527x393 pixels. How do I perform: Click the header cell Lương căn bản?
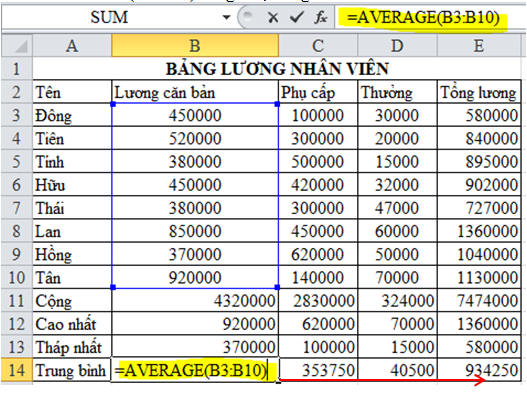[195, 92]
